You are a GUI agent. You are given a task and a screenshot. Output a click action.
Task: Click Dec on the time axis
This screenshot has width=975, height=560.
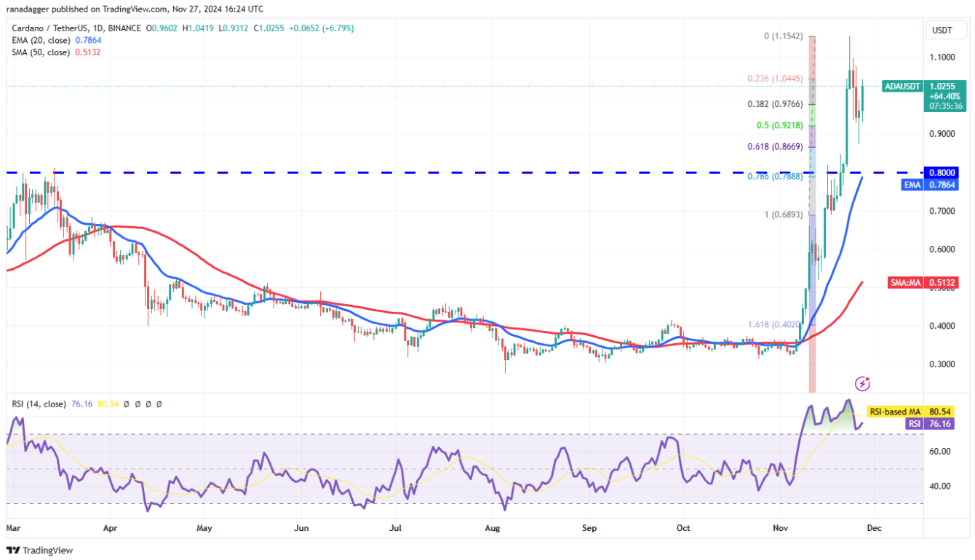click(x=875, y=528)
